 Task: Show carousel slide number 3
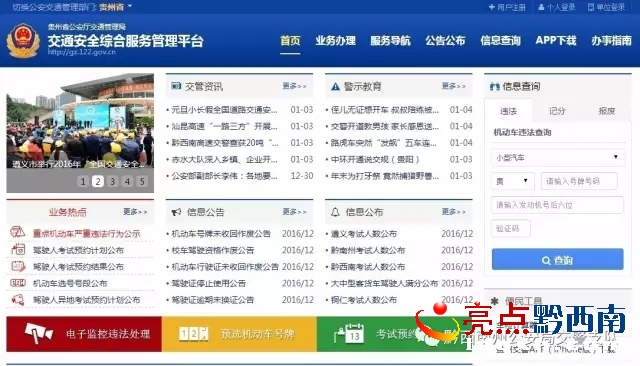pyautogui.click(x=113, y=181)
